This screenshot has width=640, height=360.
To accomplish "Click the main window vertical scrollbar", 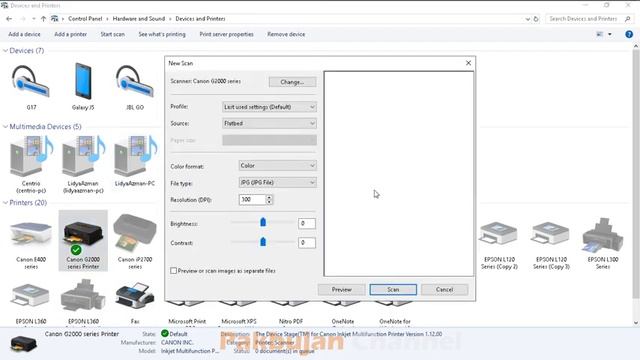I will (636, 173).
